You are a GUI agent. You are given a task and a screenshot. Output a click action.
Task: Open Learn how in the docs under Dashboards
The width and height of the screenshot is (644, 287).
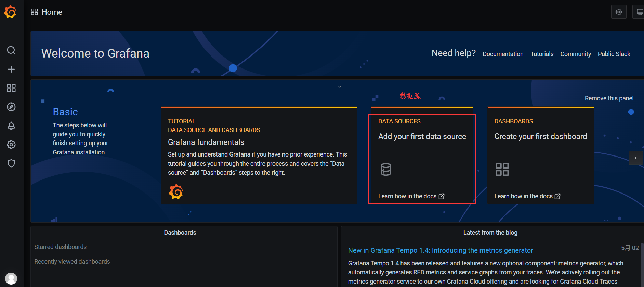(x=527, y=196)
